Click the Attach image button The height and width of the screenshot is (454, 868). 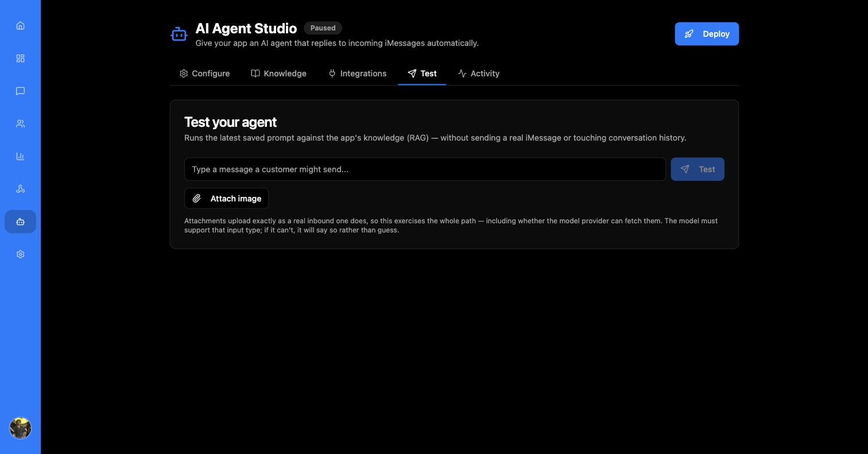pyautogui.click(x=226, y=199)
